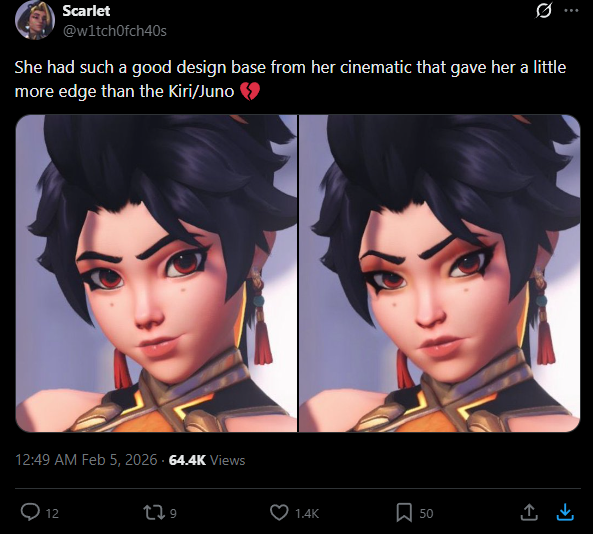Screen dimensions: 593x534
Task: Bookmark this post
Action: pos(404,513)
